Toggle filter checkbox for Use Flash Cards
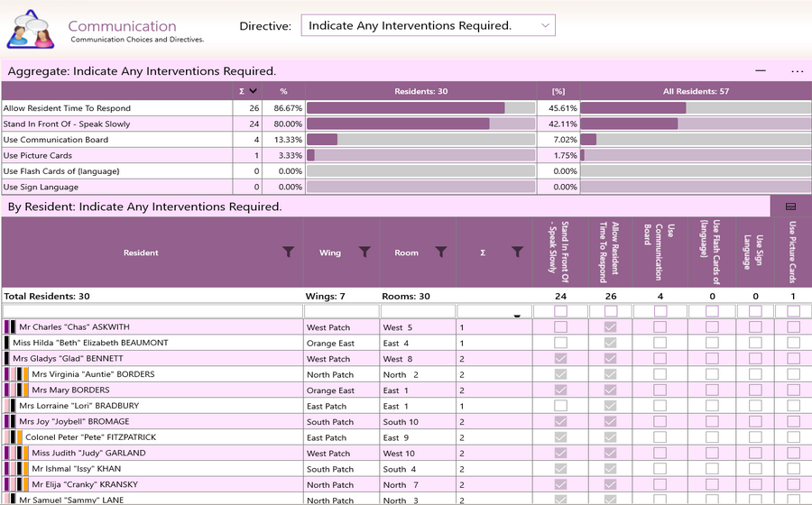 (712, 311)
